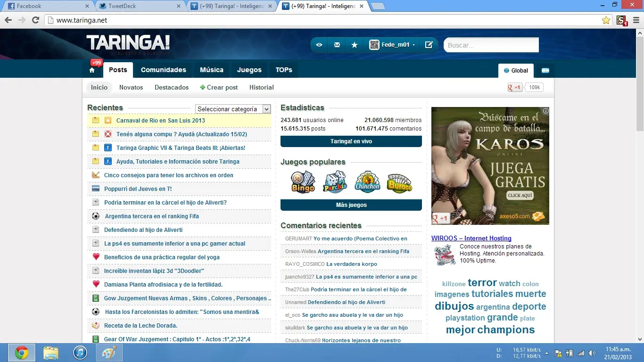This screenshot has height=362, width=644.
Task: Switch to the Música tab
Action: [212, 70]
